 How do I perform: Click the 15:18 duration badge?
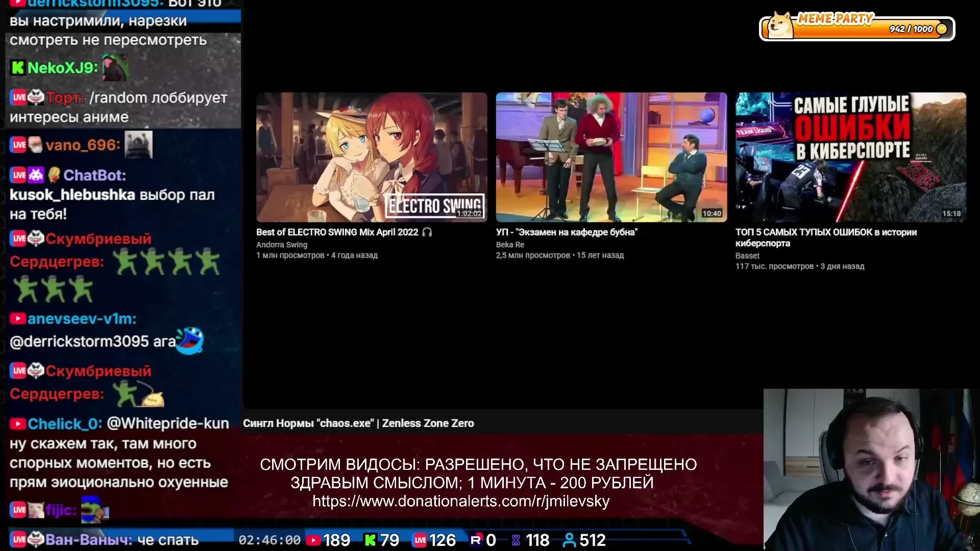[x=951, y=214]
